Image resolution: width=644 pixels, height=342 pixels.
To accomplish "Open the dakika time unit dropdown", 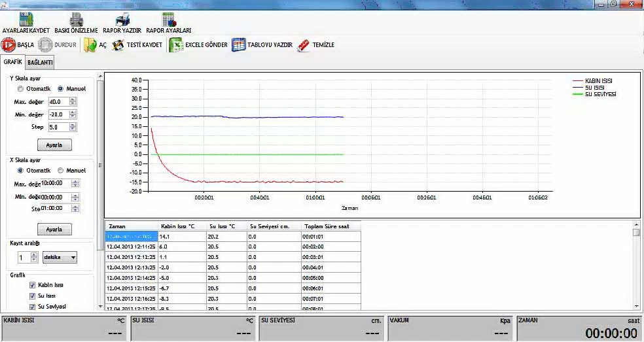I will [x=59, y=258].
